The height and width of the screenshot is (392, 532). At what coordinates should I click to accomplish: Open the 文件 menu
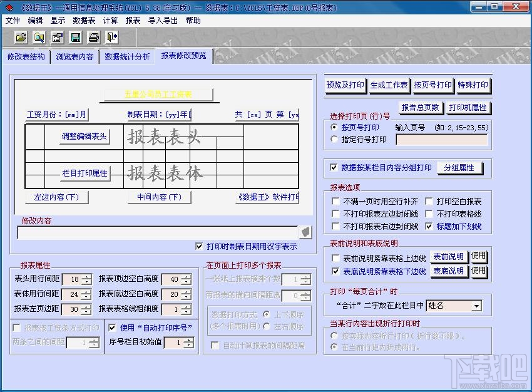pyautogui.click(x=13, y=20)
